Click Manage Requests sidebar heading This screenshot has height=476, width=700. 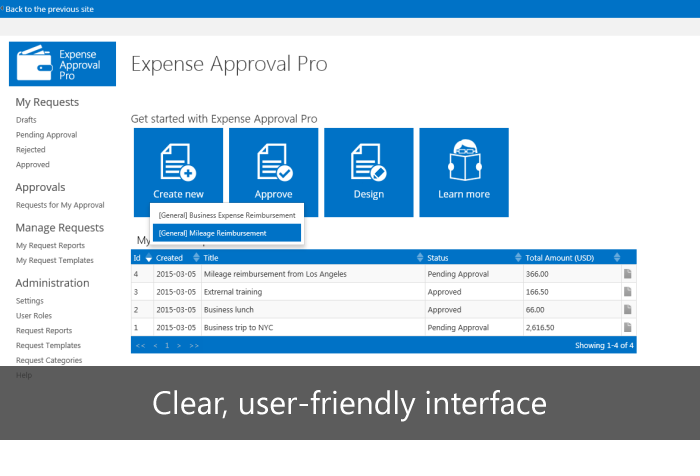click(x=60, y=227)
